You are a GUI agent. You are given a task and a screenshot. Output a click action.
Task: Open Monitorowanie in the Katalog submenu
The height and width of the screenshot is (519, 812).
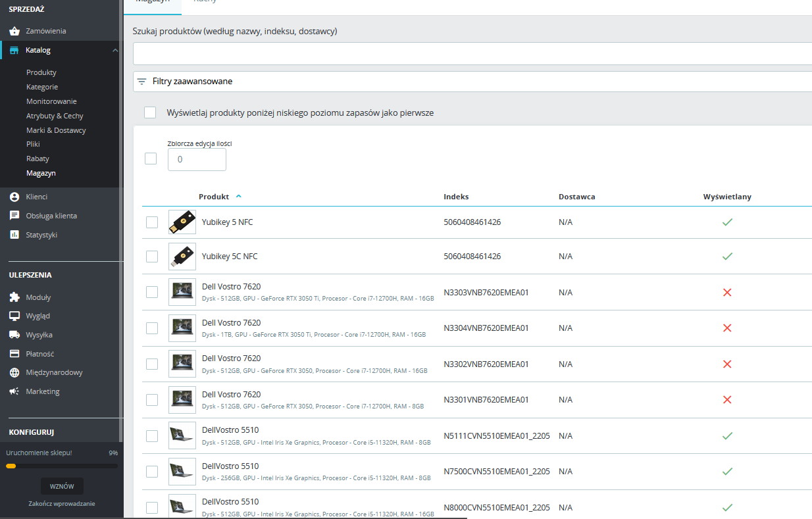(51, 101)
